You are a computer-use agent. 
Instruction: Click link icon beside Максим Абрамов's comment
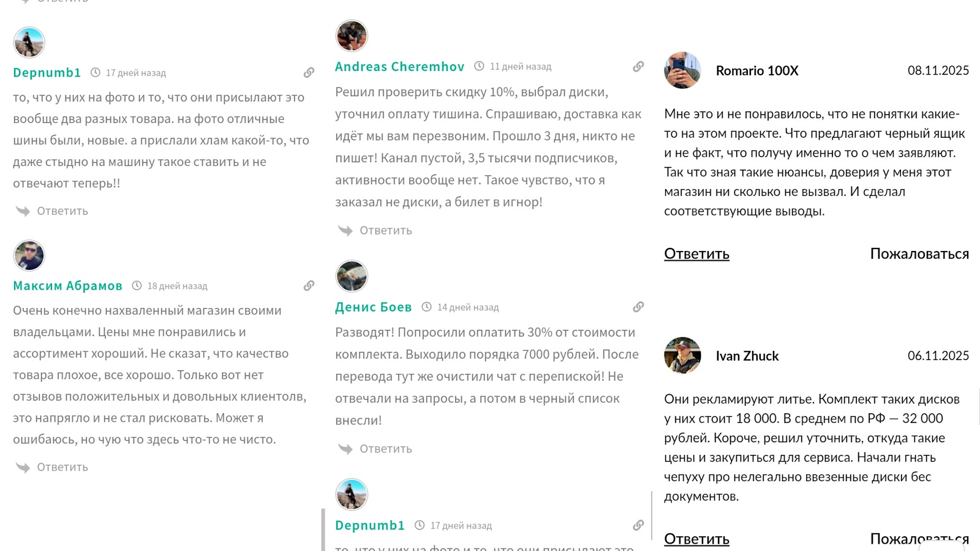coord(309,286)
